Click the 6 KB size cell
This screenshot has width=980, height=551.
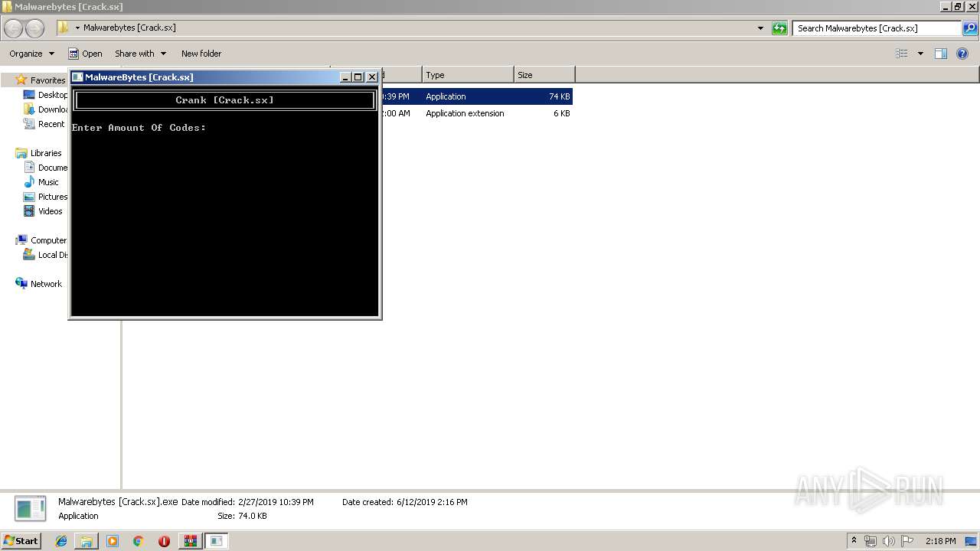tap(561, 113)
